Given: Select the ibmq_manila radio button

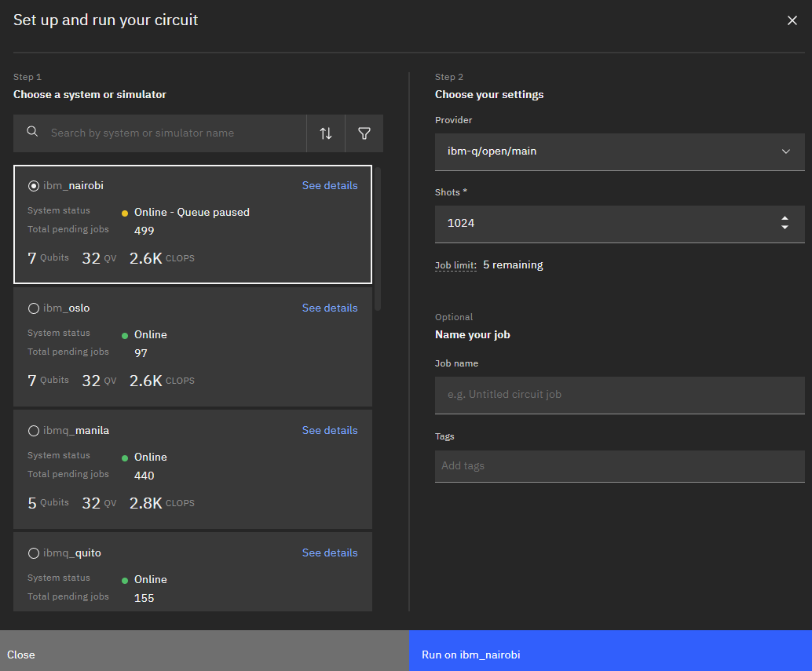Looking at the screenshot, I should click(34, 431).
